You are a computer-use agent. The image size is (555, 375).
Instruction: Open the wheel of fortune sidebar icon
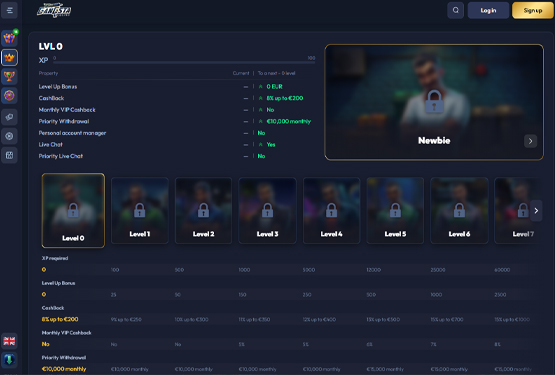pos(10,95)
